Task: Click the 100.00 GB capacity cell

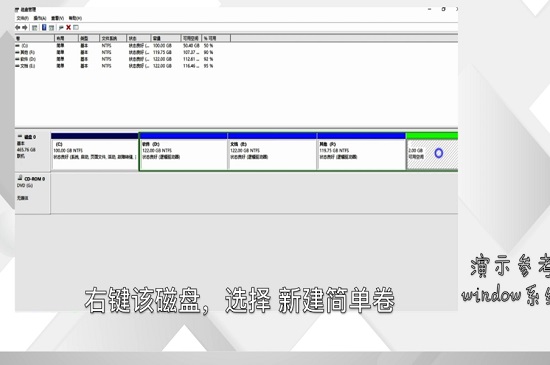Action: point(162,46)
